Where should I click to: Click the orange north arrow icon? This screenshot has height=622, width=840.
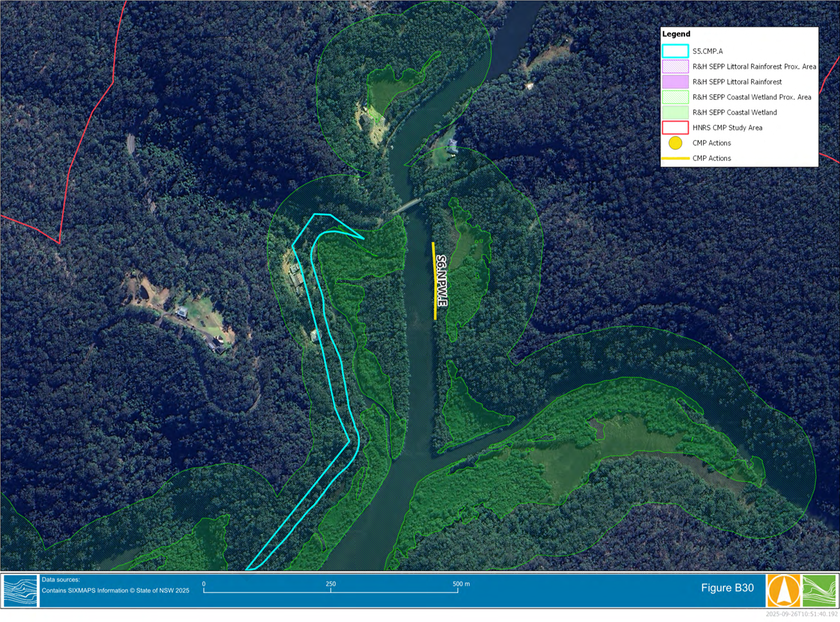783,590
